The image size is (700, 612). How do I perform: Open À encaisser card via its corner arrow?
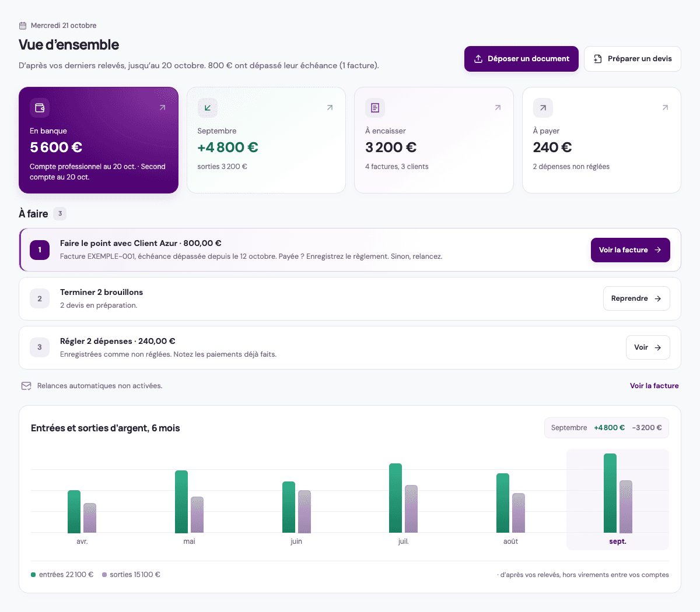coord(498,108)
